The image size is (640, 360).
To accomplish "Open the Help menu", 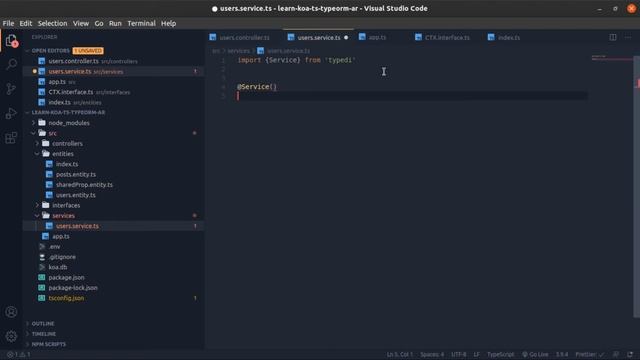I will [168, 23].
